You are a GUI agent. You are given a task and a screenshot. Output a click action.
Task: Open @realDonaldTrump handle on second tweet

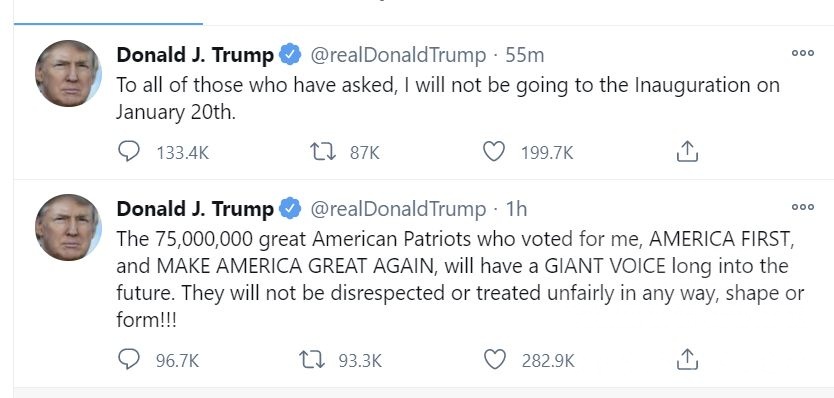coord(398,209)
